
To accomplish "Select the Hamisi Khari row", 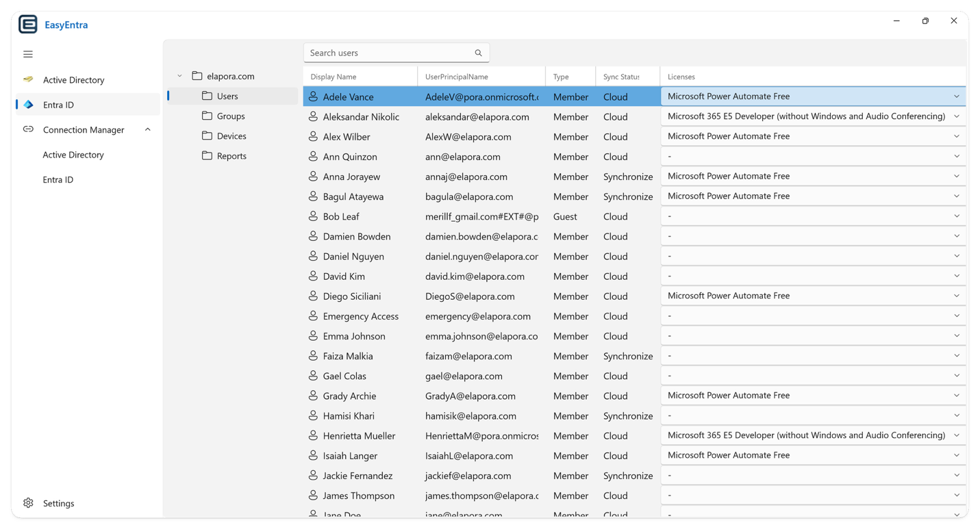I will [635, 415].
